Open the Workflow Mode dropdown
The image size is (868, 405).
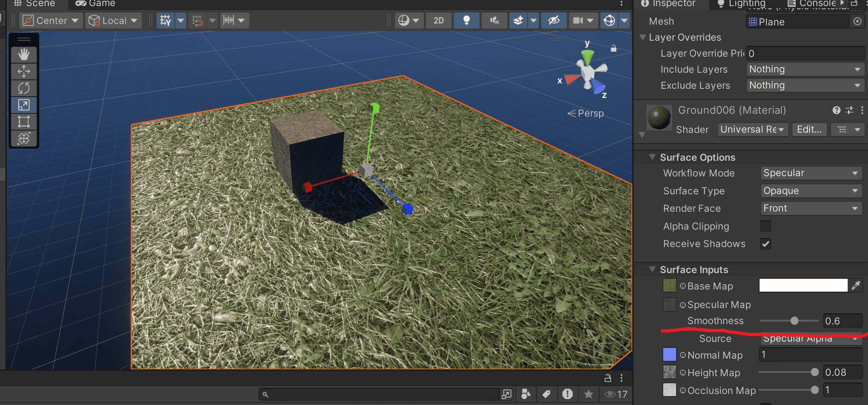pos(811,173)
